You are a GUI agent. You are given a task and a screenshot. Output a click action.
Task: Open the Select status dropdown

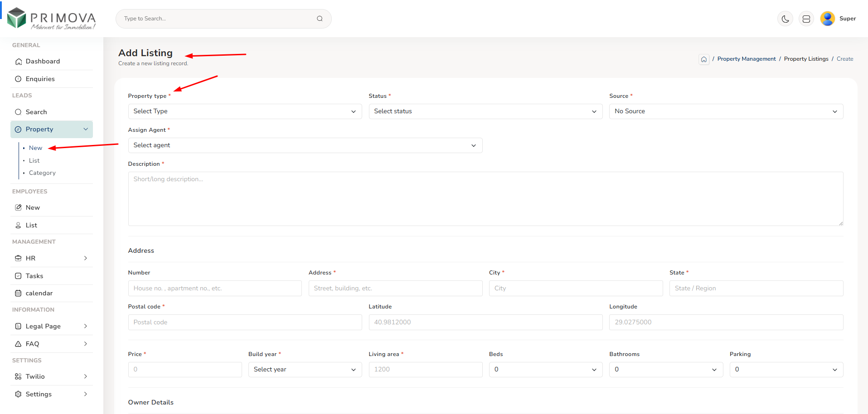[485, 111]
